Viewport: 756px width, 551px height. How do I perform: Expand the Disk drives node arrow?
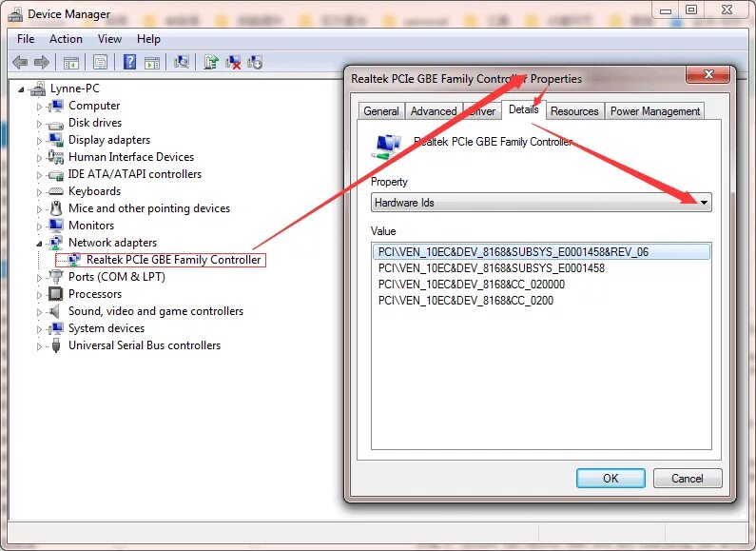click(x=39, y=124)
